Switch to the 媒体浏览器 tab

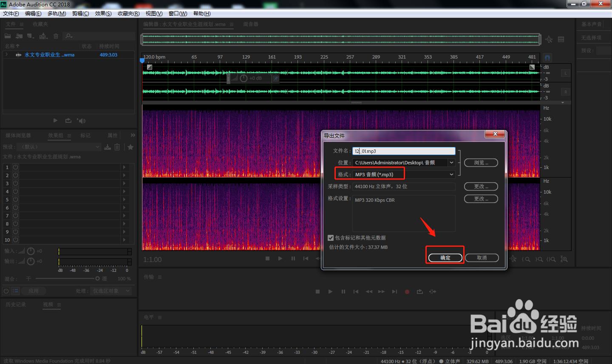point(18,135)
